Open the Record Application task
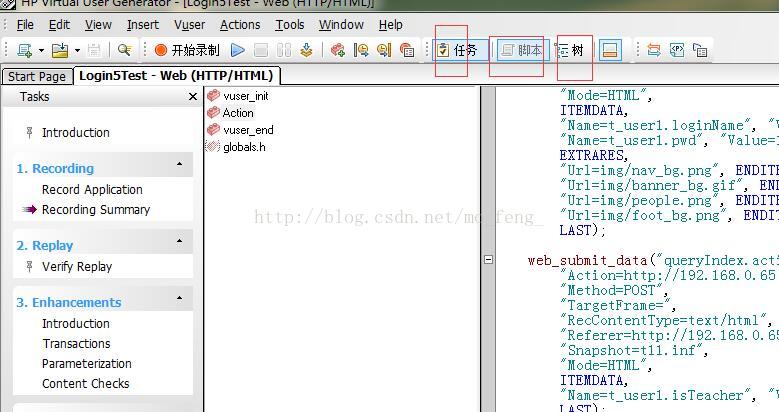Viewport: 779px width, 412px height. coord(92,189)
